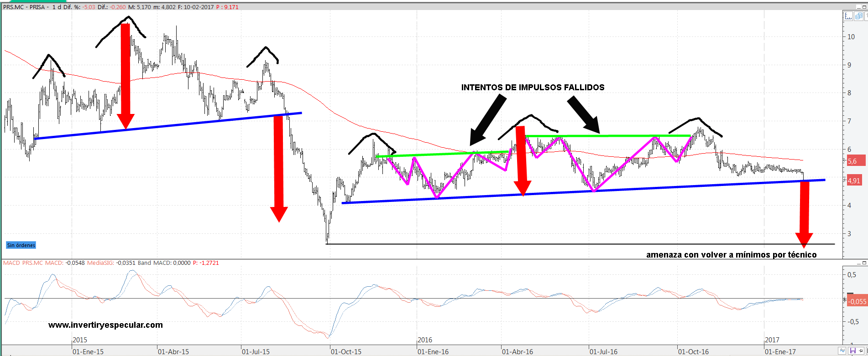The width and height of the screenshot is (868, 356).
Task: Click the -0,055 MACD value label
Action: (x=857, y=301)
